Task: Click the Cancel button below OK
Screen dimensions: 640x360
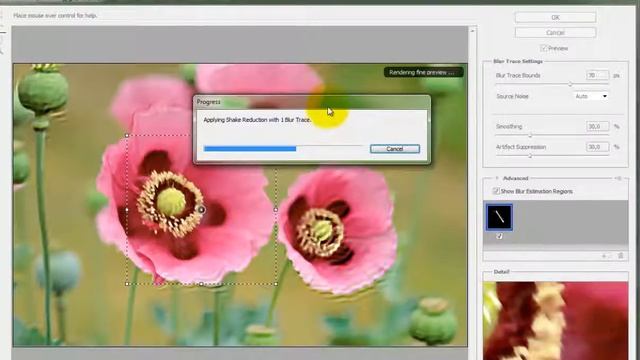Action: [x=555, y=32]
